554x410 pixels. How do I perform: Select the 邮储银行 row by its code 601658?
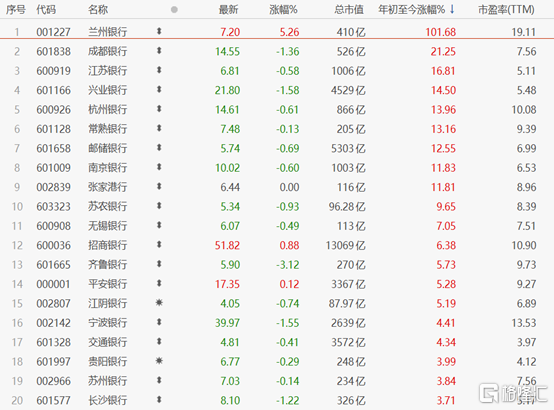point(54,148)
